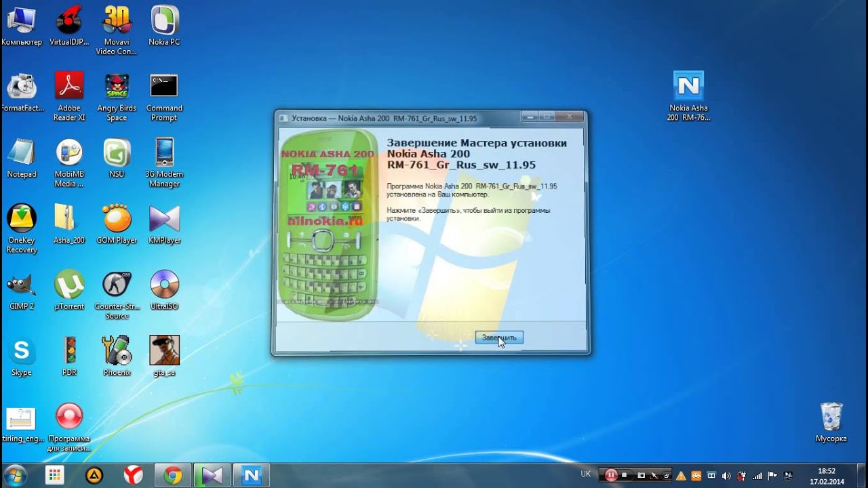The width and height of the screenshot is (868, 488).
Task: Open µTorrent desktop shortcut
Action: coord(69,290)
